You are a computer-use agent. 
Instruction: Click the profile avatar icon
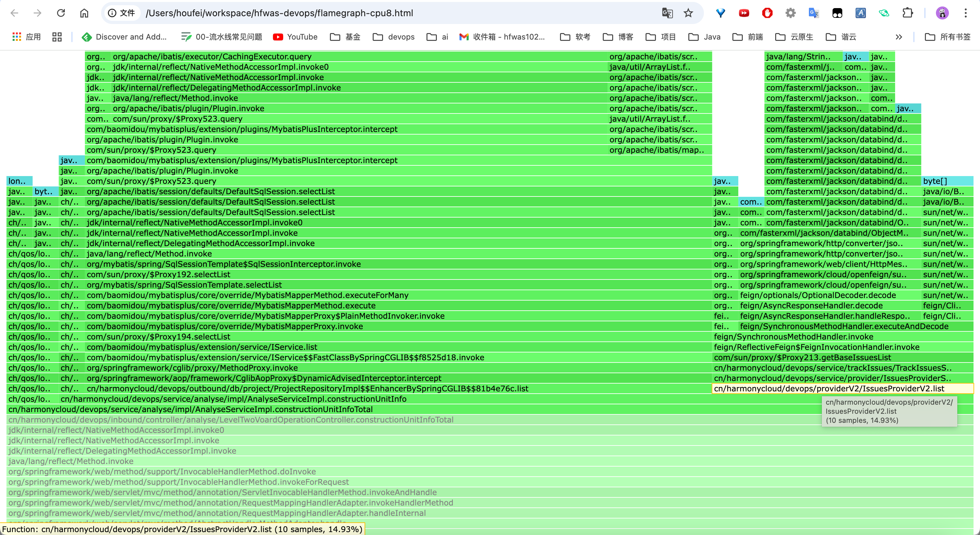[x=942, y=13]
